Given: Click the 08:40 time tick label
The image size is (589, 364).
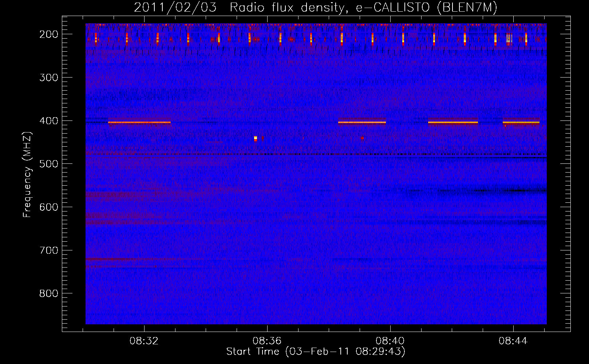Looking at the screenshot, I should pyautogui.click(x=390, y=341).
